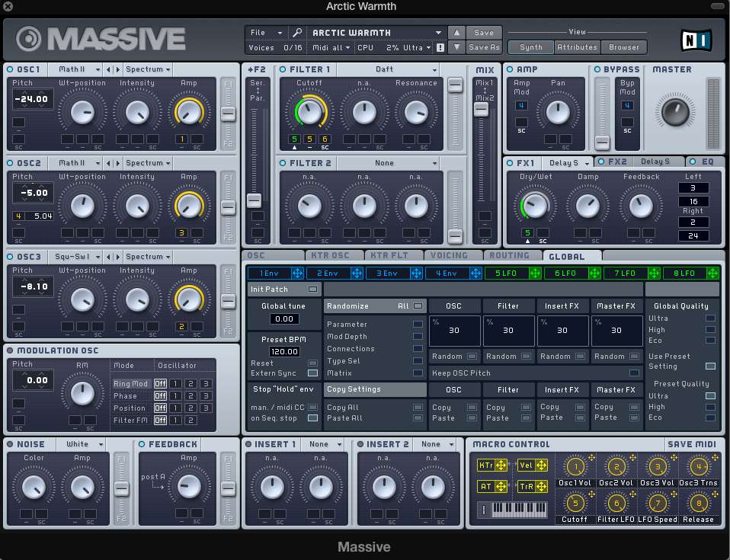Adjust the Bypass level fader
This screenshot has height=560, width=730.
(602, 142)
